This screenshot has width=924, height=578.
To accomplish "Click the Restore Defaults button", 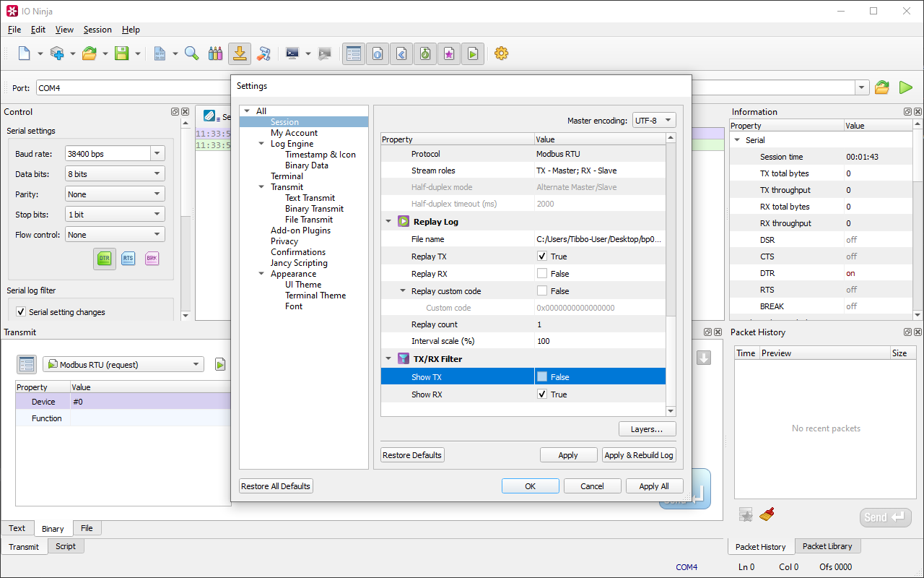I will [412, 455].
